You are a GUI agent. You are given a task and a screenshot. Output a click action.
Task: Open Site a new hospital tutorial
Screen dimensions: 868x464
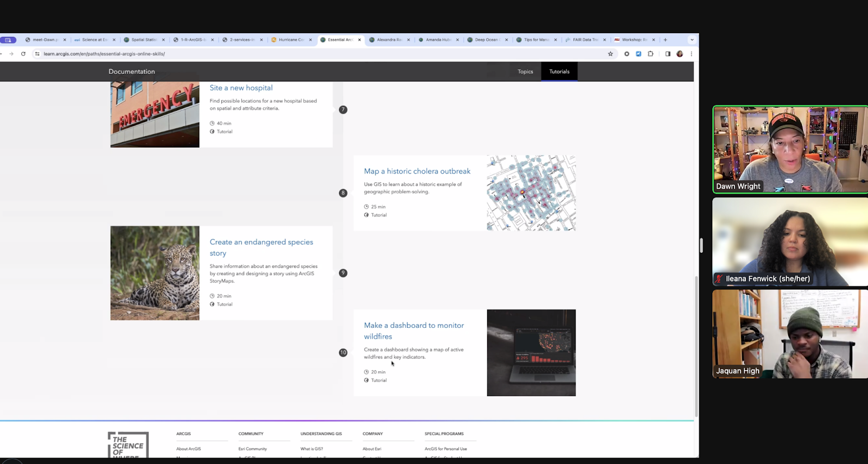point(241,88)
